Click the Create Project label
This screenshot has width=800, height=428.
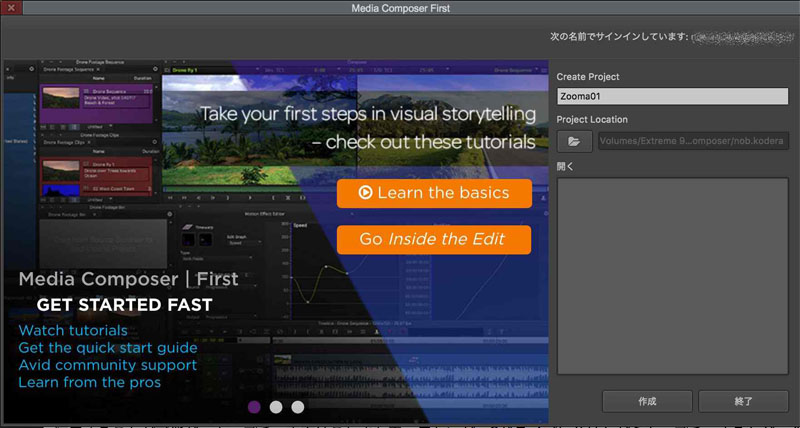click(588, 77)
